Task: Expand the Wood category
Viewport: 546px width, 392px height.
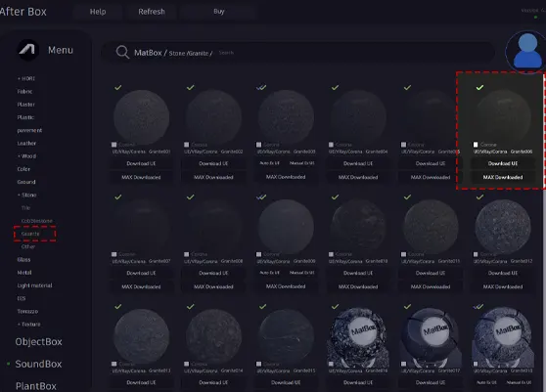Action: [x=26, y=156]
